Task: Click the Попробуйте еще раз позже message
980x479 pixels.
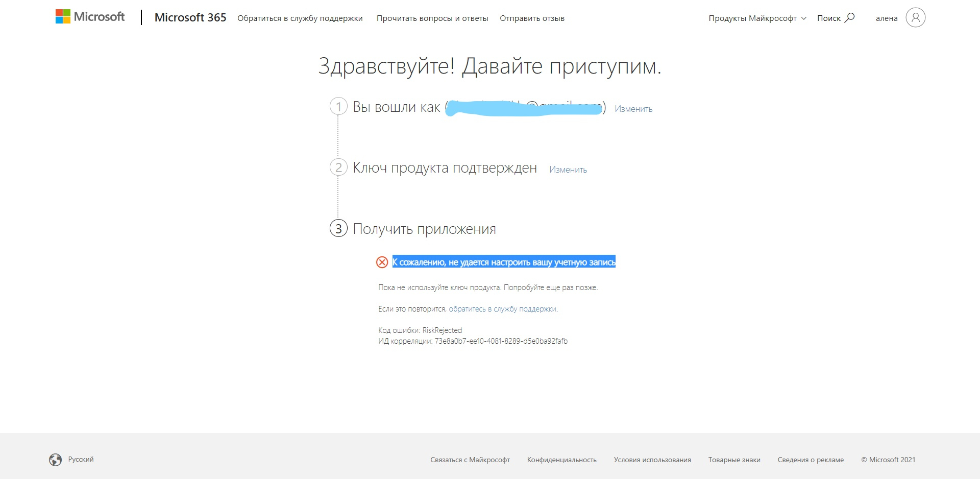Action: click(551, 288)
